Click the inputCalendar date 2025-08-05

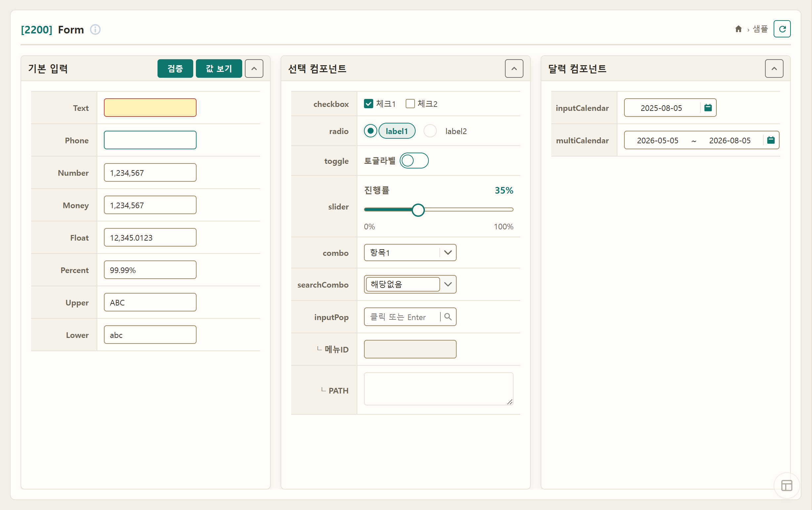tap(661, 108)
